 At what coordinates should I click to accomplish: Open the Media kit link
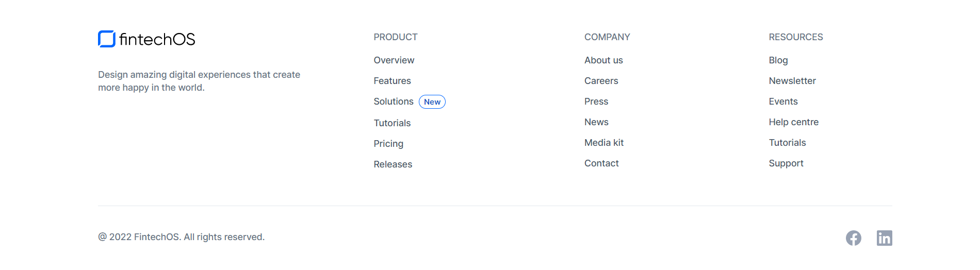pos(603,143)
